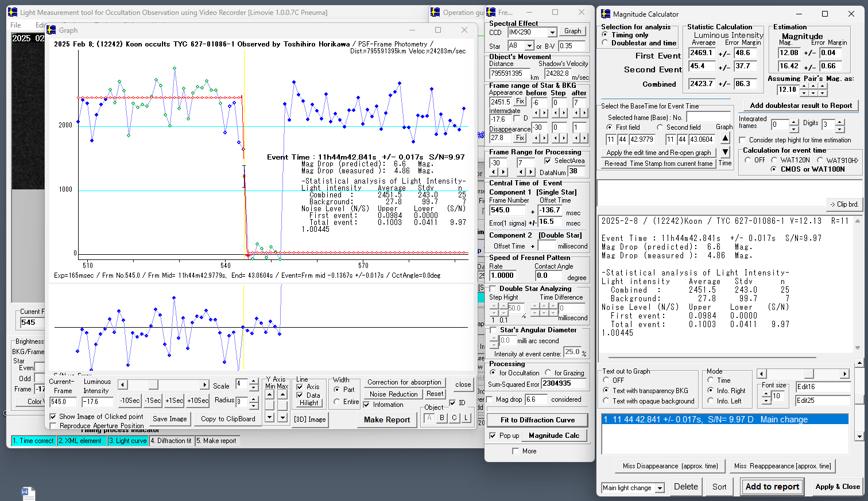Click the Clip brd. arrow button

tap(843, 204)
